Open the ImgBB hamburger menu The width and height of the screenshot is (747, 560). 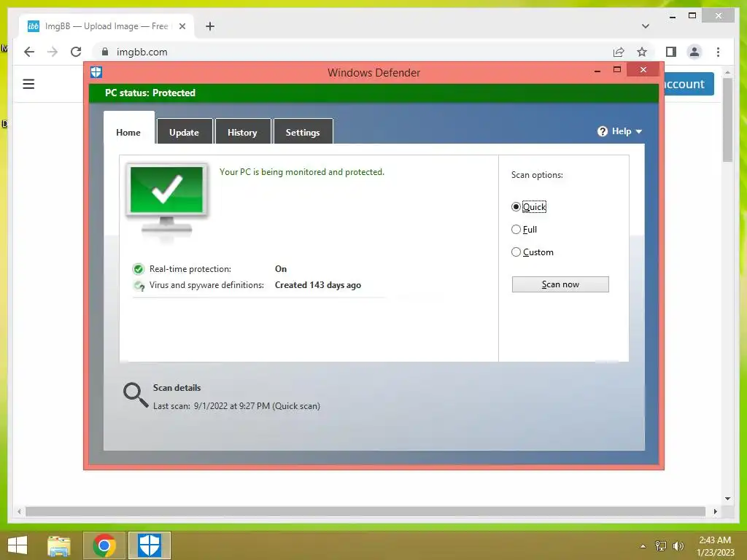28,85
